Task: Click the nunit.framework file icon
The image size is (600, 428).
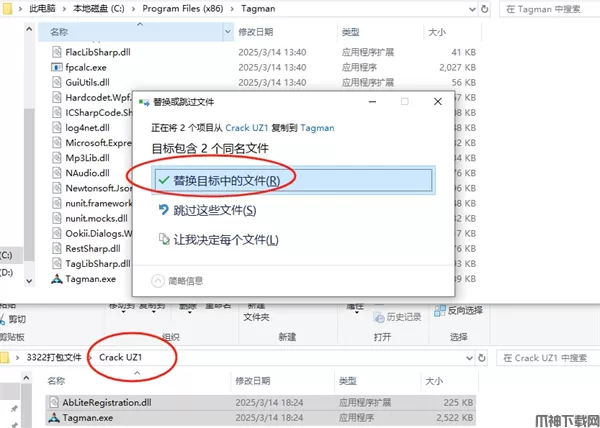Action: point(57,203)
